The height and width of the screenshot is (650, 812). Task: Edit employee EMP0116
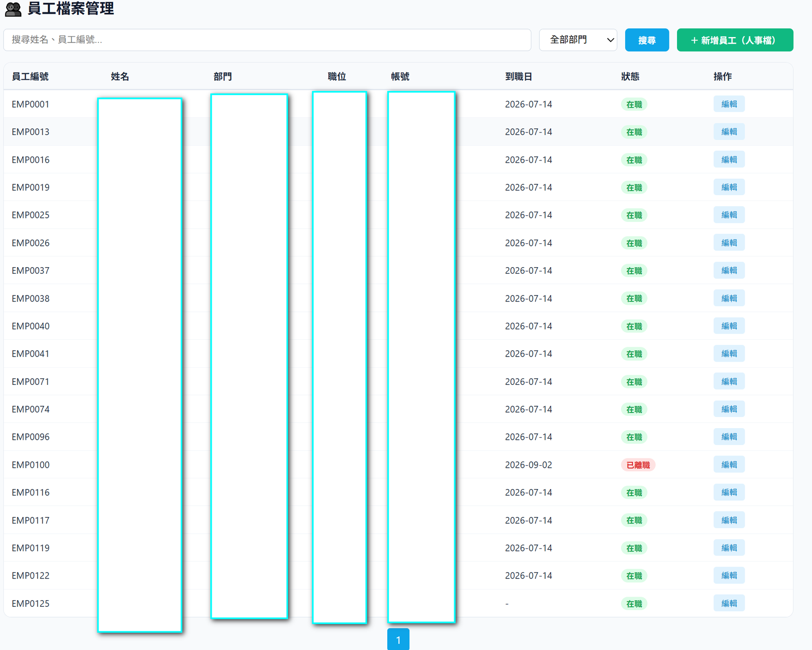point(729,492)
